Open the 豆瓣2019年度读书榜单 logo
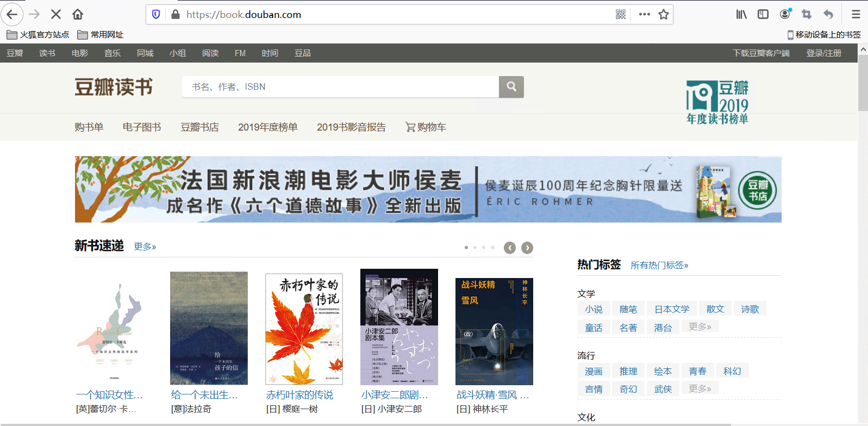 click(x=717, y=102)
